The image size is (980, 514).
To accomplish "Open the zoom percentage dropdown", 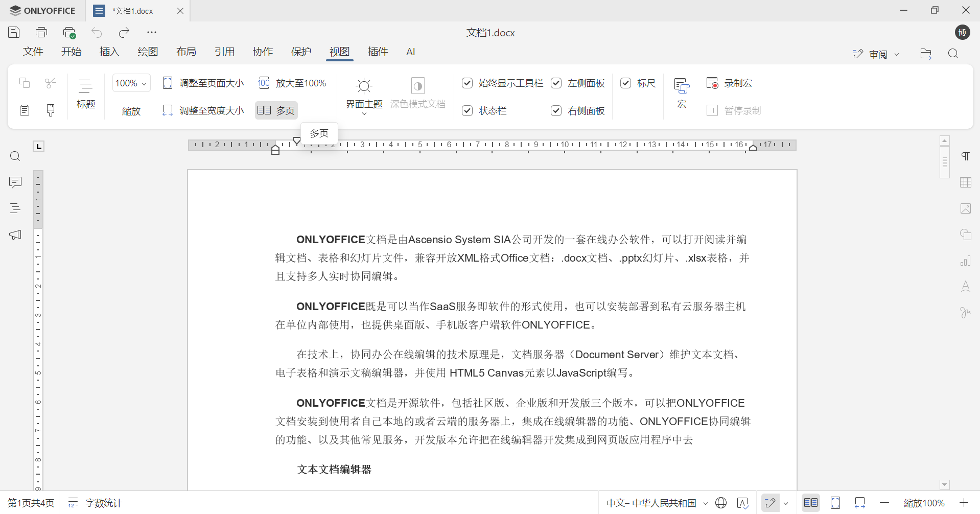I will pos(144,83).
